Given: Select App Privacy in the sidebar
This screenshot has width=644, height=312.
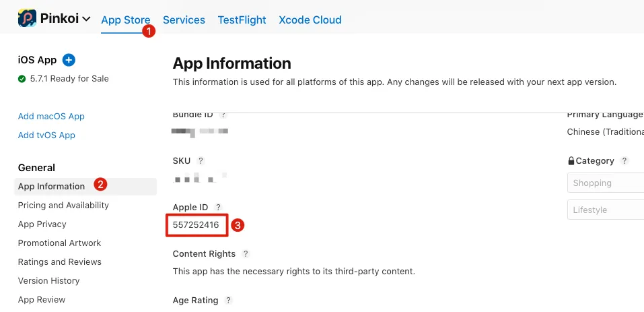Looking at the screenshot, I should 42,224.
